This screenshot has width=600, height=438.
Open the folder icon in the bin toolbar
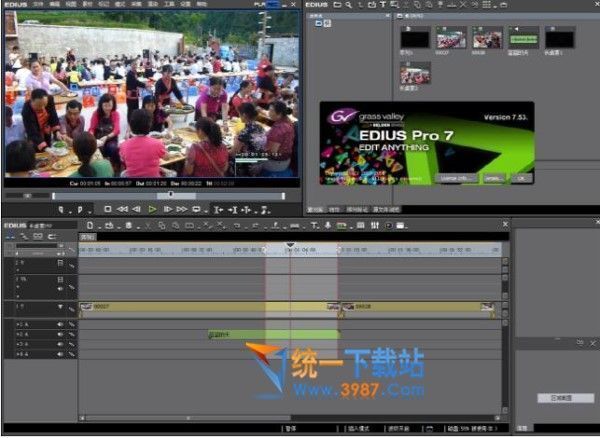point(336,5)
